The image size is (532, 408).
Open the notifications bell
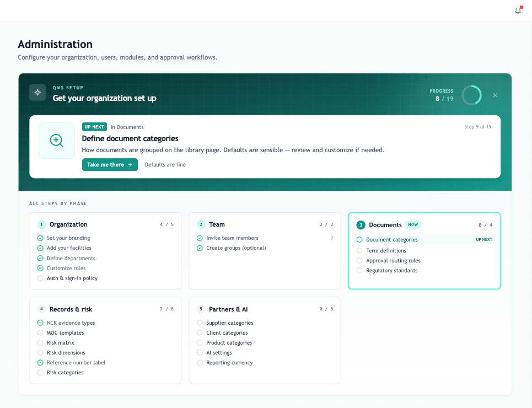(518, 11)
